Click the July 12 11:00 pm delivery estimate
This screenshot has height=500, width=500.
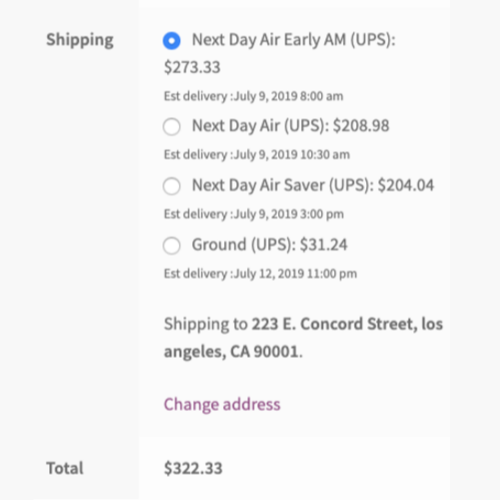tap(260, 274)
